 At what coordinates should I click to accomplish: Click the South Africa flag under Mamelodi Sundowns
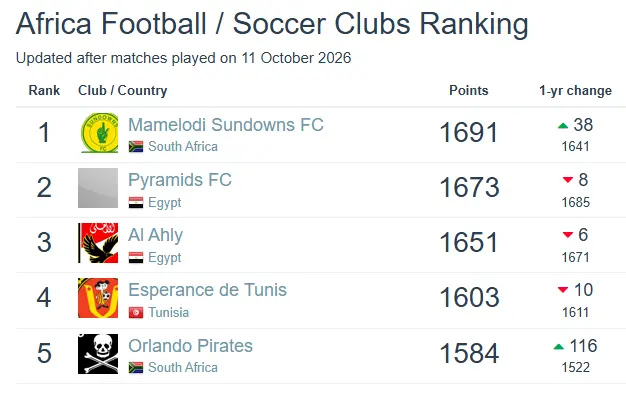tap(136, 147)
